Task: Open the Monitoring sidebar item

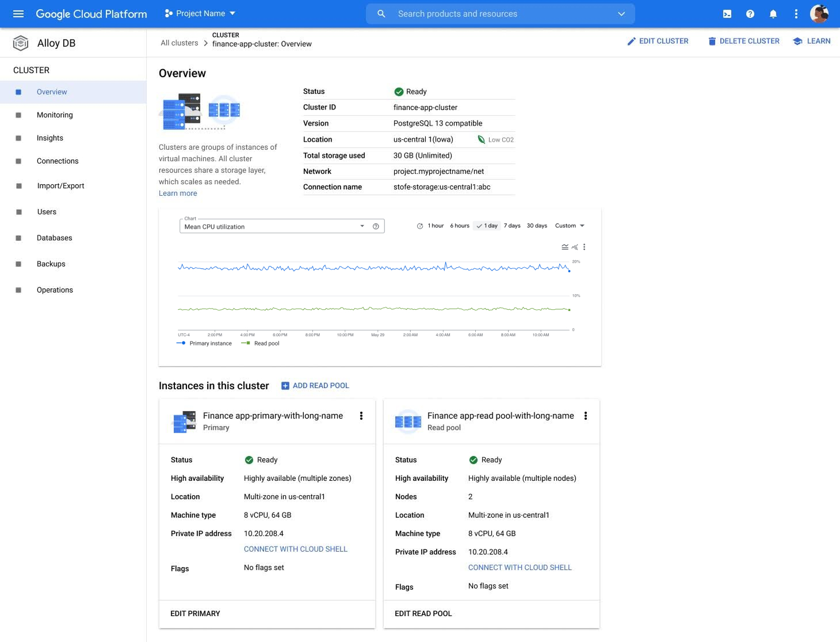Action: point(73,115)
